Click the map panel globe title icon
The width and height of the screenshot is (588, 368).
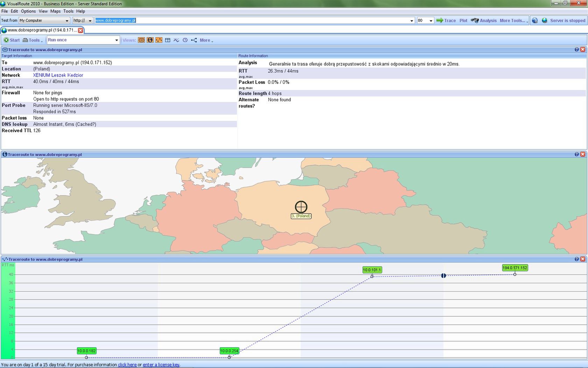(x=5, y=154)
